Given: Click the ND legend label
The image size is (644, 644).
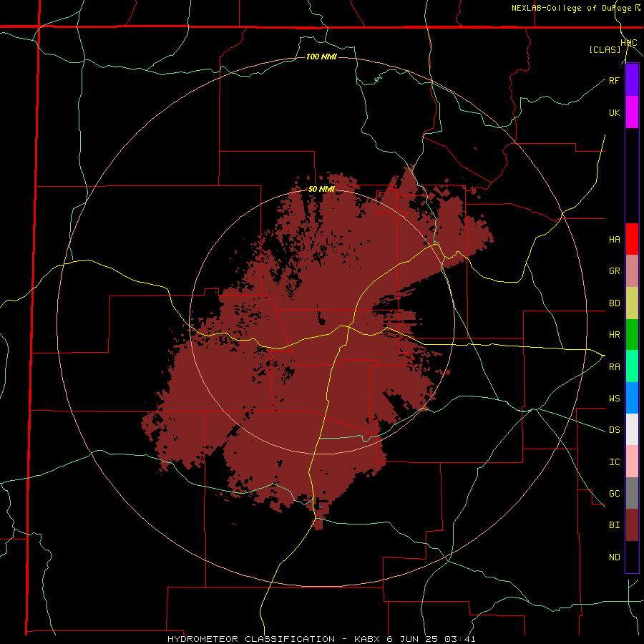Looking at the screenshot, I should click(x=614, y=557).
